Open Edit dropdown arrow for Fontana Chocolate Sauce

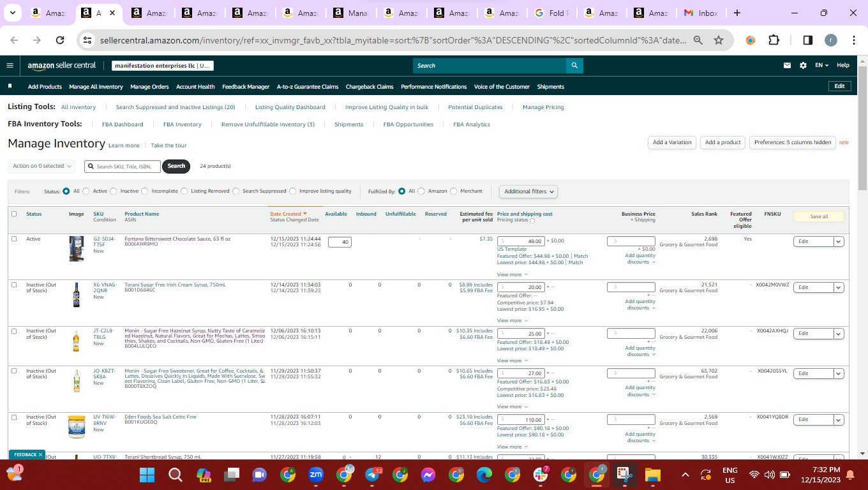tap(839, 241)
